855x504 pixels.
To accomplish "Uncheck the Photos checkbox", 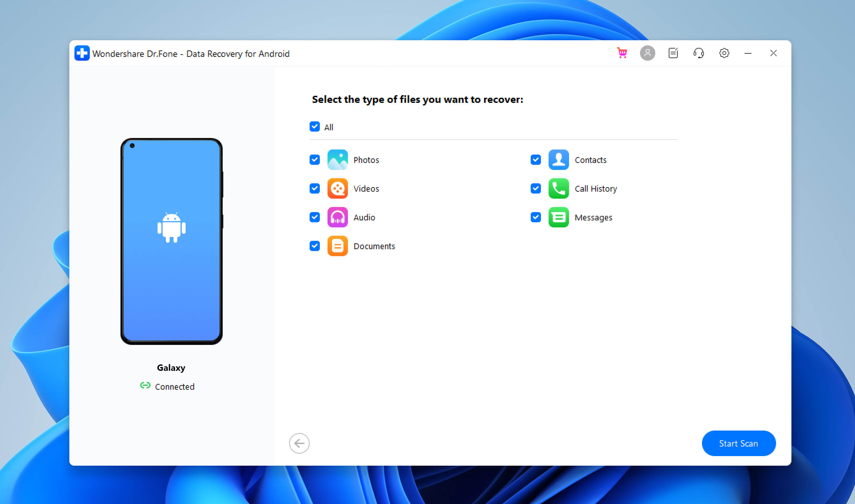I will pyautogui.click(x=314, y=160).
